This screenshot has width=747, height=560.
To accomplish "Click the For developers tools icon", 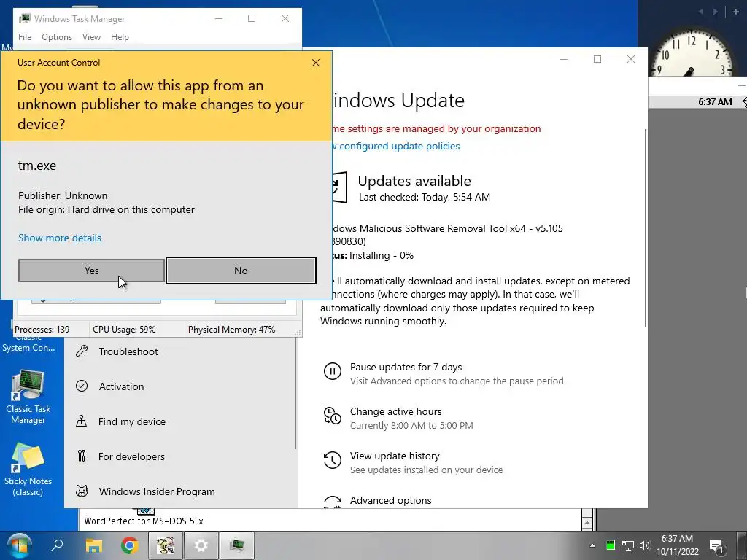I will pos(82,456).
